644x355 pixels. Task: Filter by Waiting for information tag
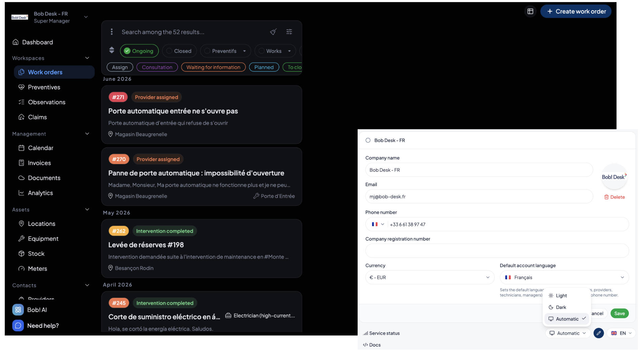(x=213, y=68)
